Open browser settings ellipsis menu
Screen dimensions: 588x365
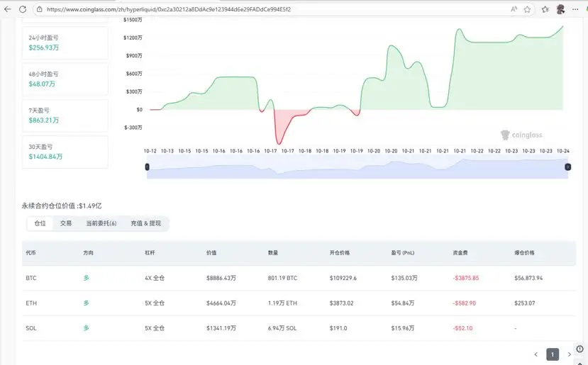[x=575, y=9]
